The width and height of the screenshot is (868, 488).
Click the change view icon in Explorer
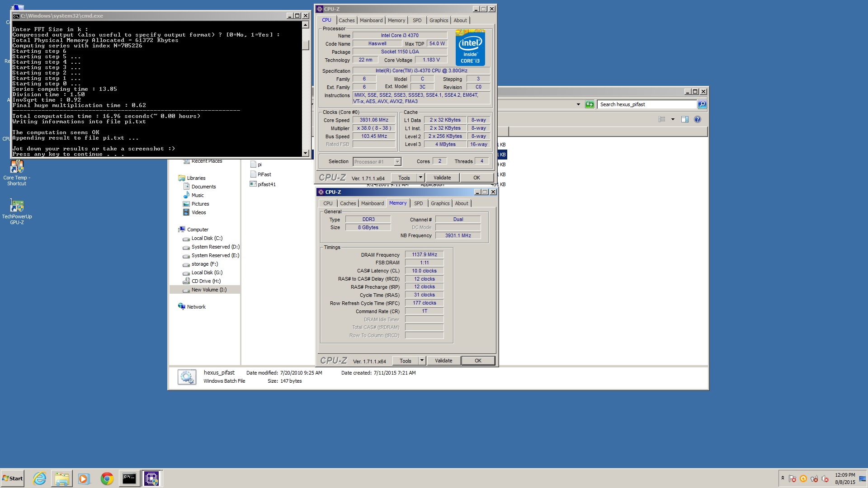662,119
